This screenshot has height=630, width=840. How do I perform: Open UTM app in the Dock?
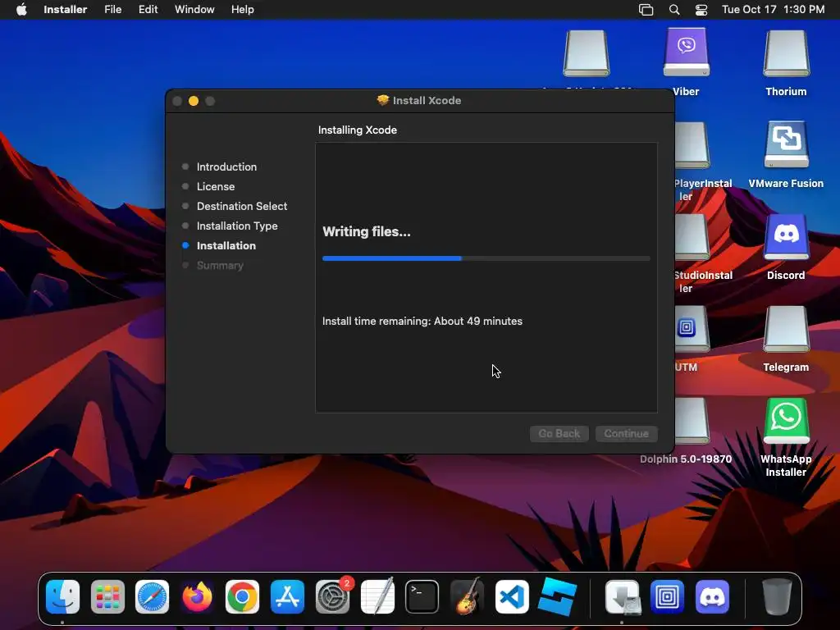pyautogui.click(x=668, y=597)
